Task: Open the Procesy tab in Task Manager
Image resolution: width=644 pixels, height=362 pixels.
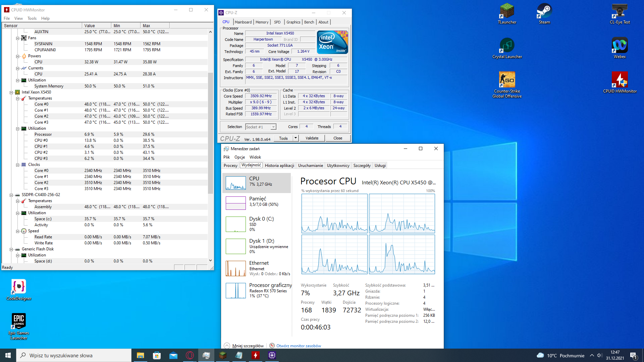Action: point(230,165)
